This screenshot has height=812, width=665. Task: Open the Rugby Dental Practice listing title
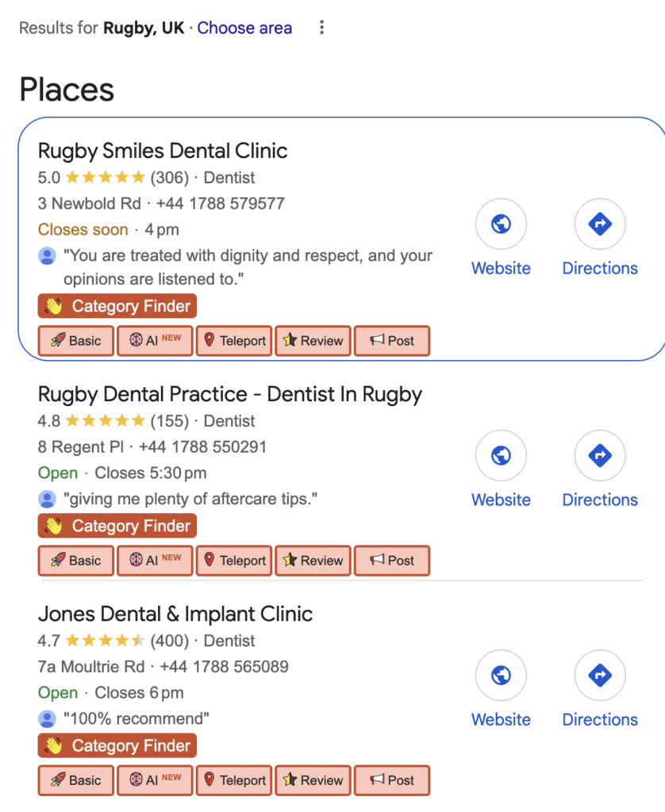[230, 394]
